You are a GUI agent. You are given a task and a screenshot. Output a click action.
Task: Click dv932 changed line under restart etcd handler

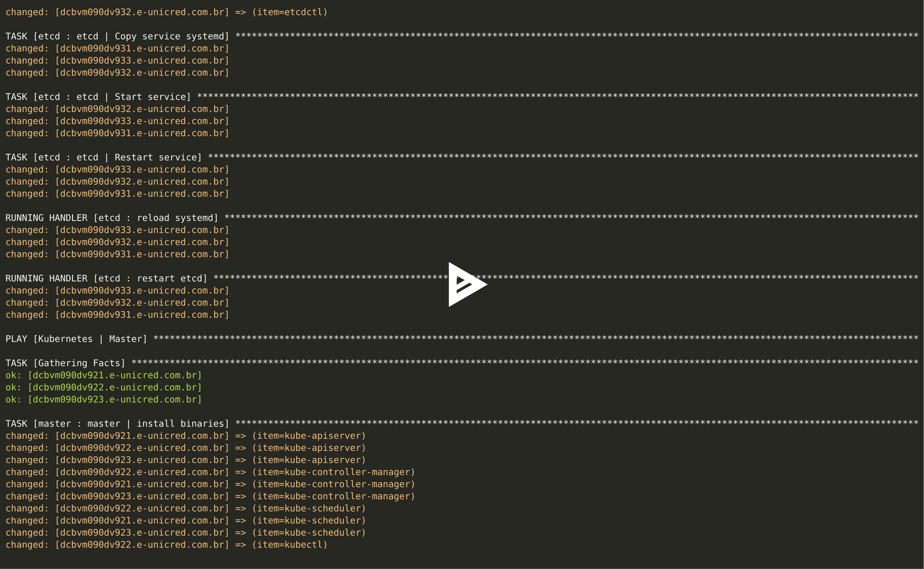coord(117,302)
